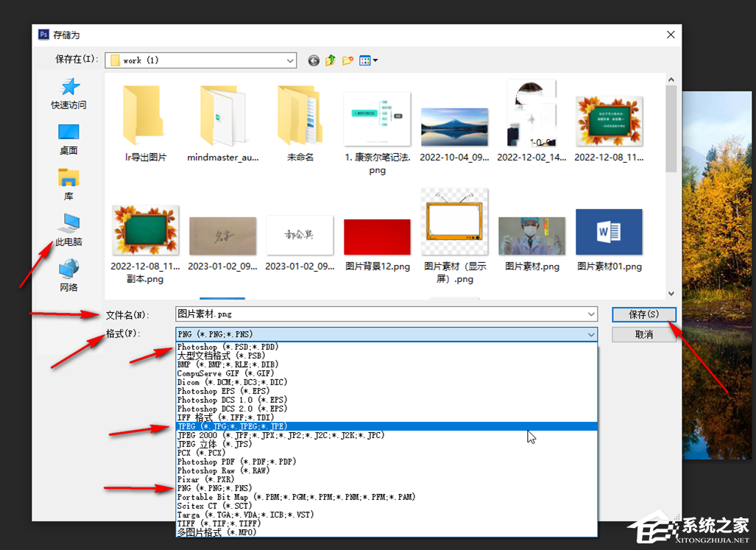
Task: Select the 图片素材.png doctor image
Action: click(531, 236)
